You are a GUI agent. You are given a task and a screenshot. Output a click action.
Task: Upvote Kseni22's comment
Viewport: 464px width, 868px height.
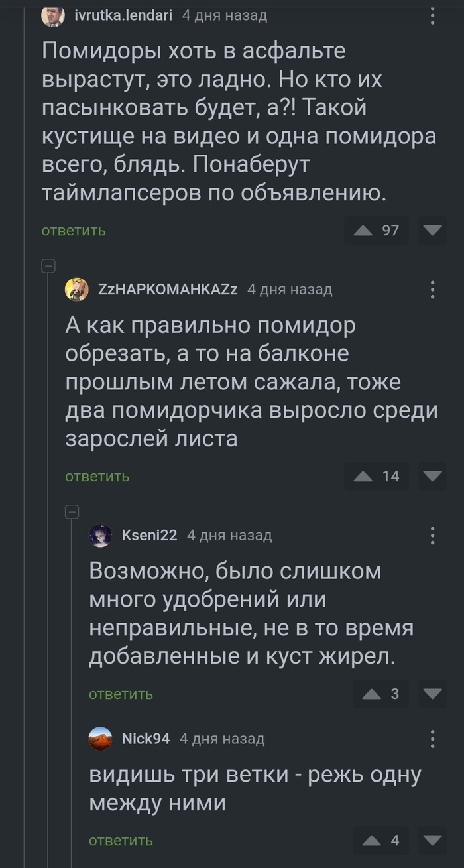371,694
